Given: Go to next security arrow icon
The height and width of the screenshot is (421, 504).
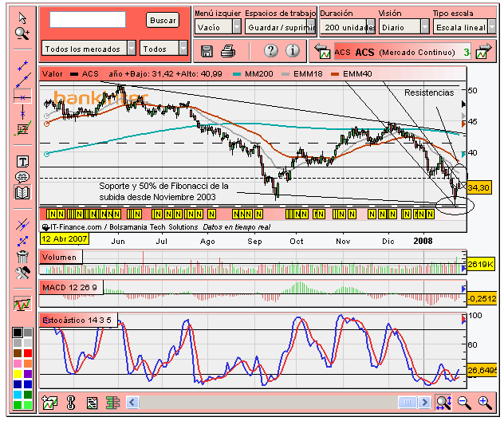Looking at the screenshot, I should click(484, 51).
